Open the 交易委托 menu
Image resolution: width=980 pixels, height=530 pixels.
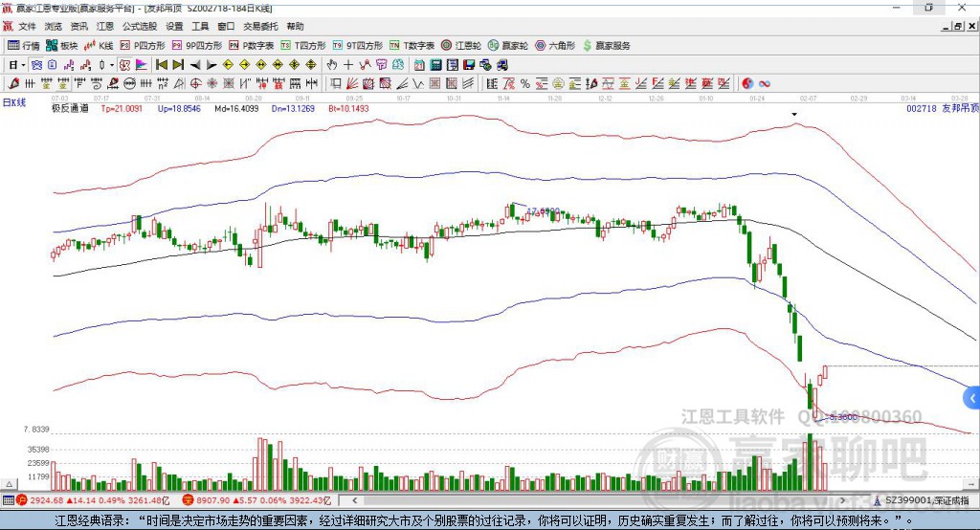click(x=260, y=26)
